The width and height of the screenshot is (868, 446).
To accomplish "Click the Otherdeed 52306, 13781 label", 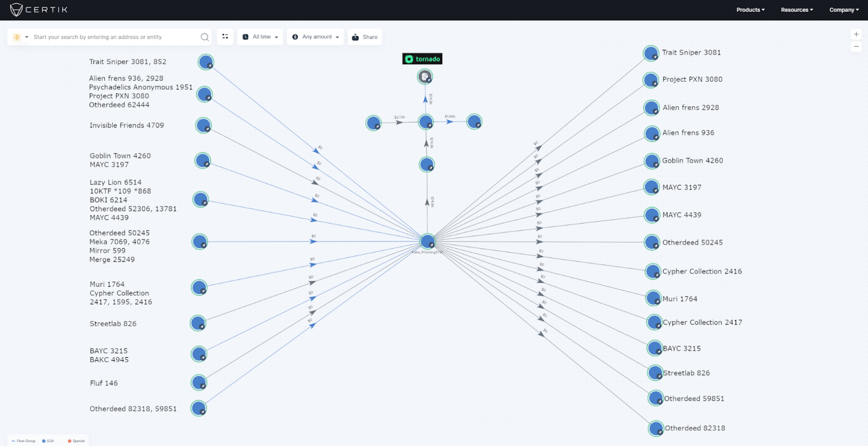I will [x=133, y=209].
